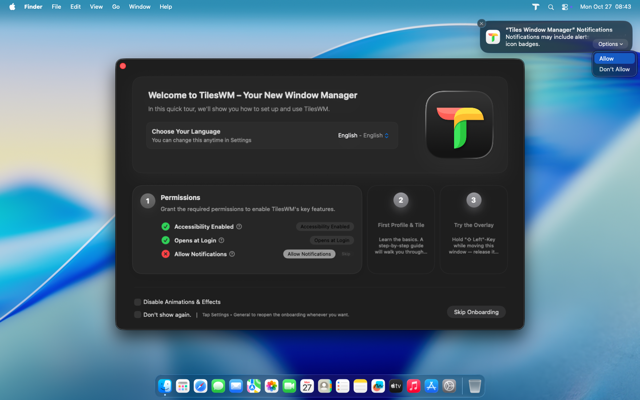This screenshot has height=400, width=640.
Task: Check the Don't show again box
Action: 138,315
